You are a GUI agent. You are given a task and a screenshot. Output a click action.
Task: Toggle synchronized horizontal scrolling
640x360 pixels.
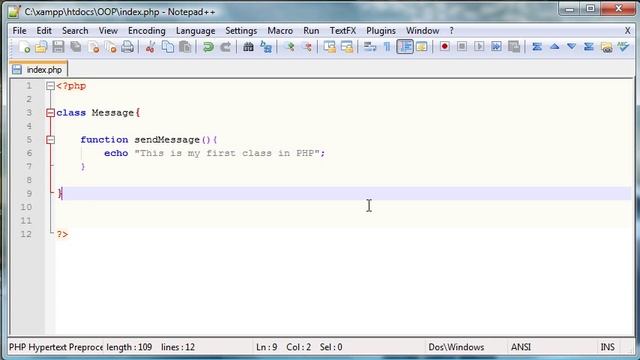pyautogui.click(x=347, y=47)
